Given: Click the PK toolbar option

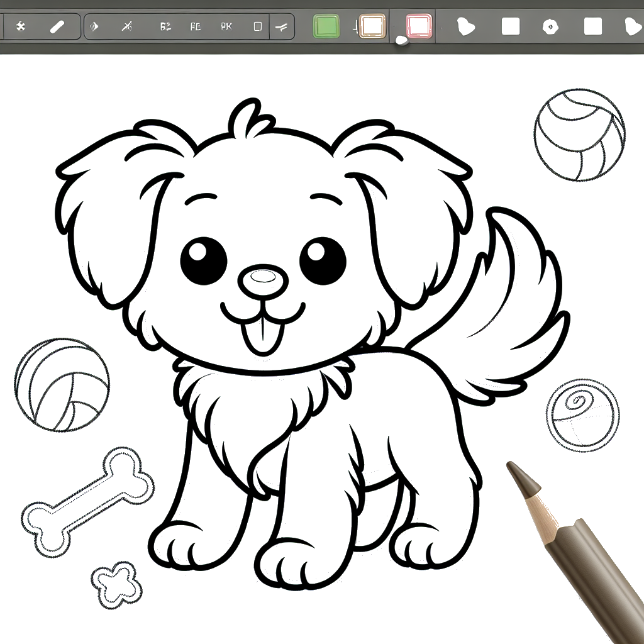Looking at the screenshot, I should point(226,27).
